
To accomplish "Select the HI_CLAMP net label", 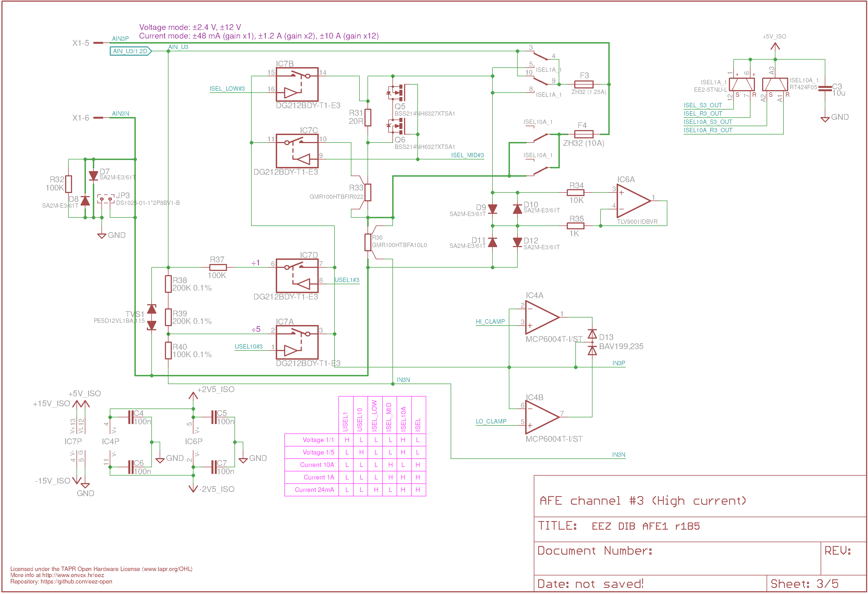I will click(x=490, y=321).
